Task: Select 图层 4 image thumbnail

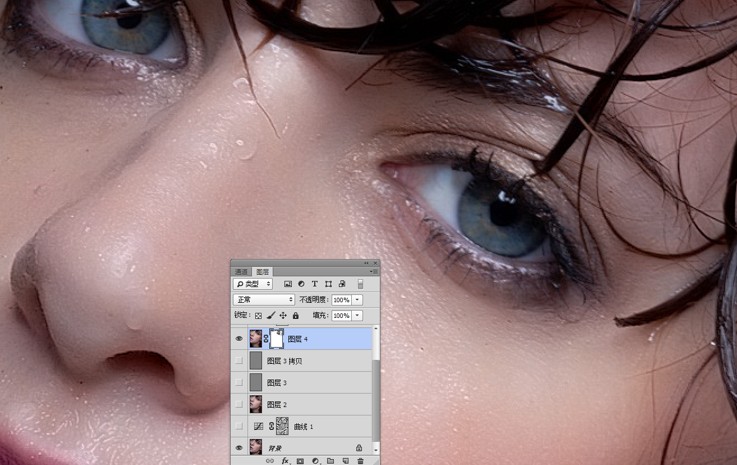Action: [256, 339]
